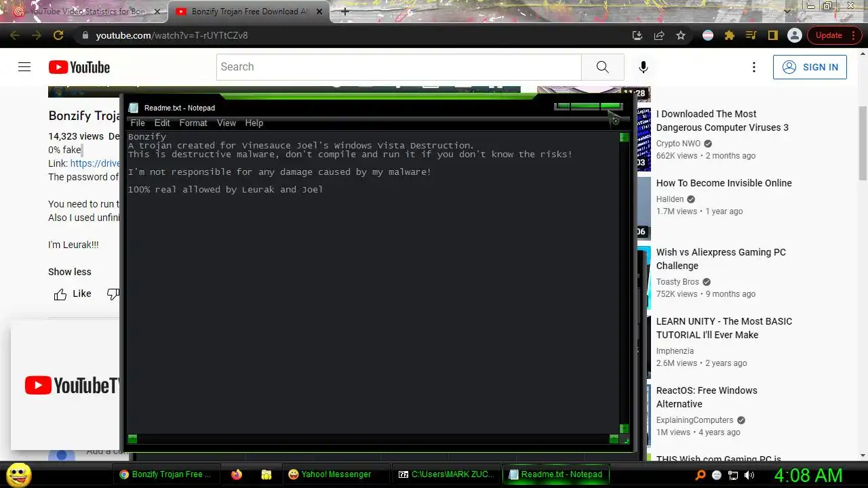Toggle the browser side panel icon
The width and height of the screenshot is (868, 488).
pos(772,35)
